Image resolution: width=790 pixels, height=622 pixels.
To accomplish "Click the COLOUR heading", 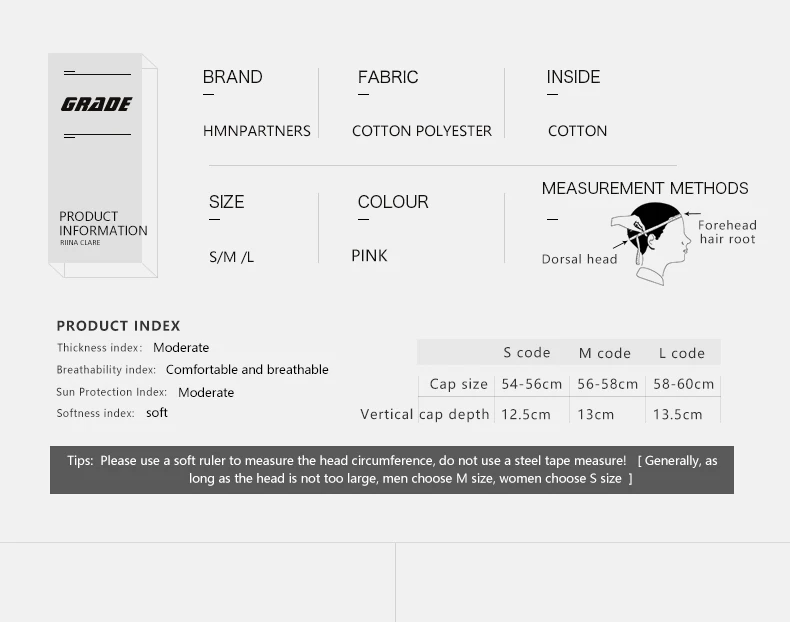I will tap(393, 202).
